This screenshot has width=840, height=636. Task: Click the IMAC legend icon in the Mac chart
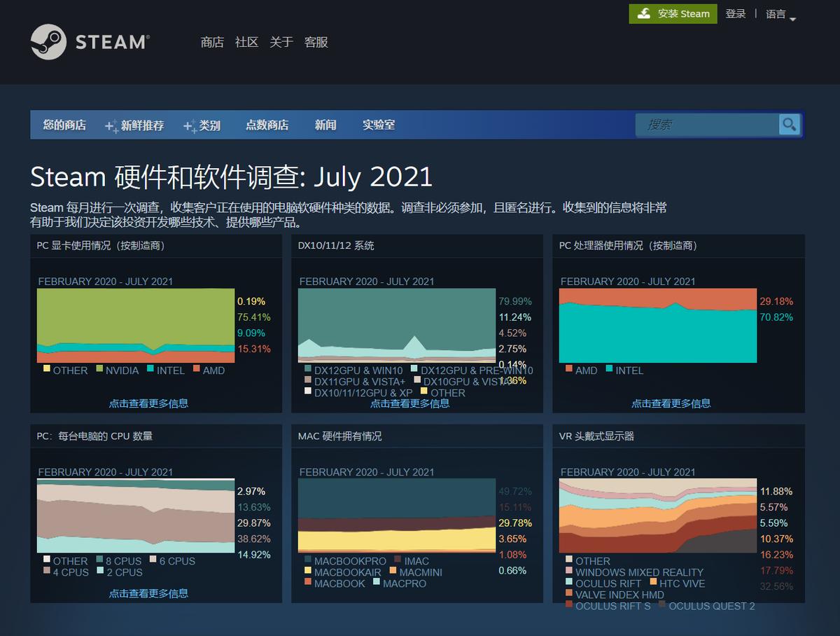click(x=397, y=559)
